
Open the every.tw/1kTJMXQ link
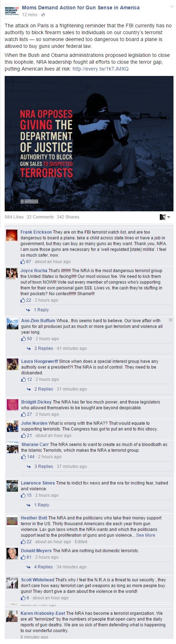pos(100,69)
